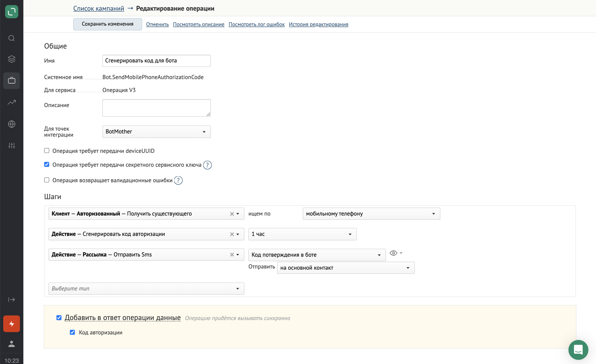The image size is (596, 364).
Task: Open the search icon in sidebar
Action: pyautogui.click(x=12, y=38)
